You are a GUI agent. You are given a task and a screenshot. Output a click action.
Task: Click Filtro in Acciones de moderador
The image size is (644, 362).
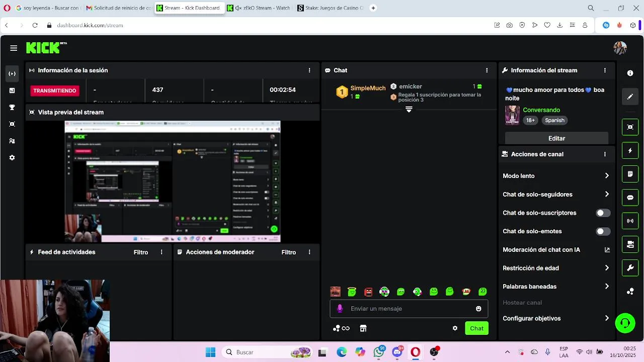(x=289, y=252)
